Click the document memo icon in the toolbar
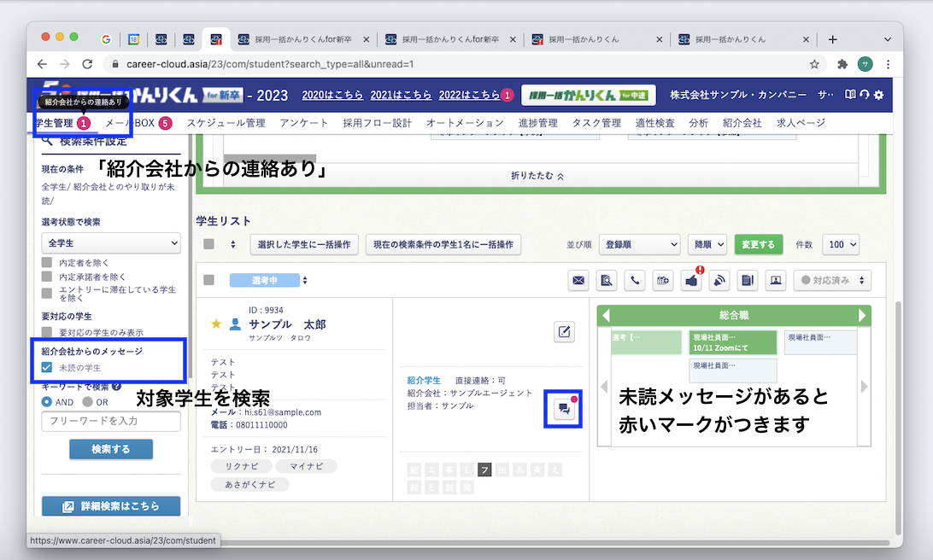Viewport: 933px width, 560px height. tap(747, 280)
